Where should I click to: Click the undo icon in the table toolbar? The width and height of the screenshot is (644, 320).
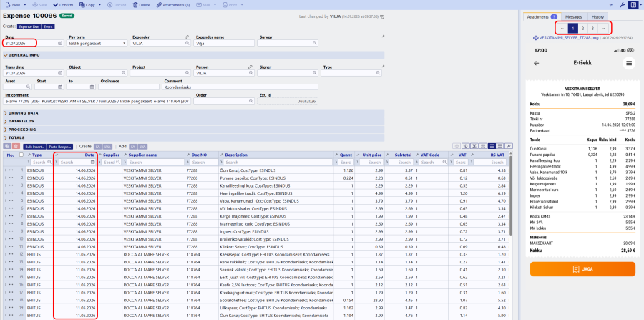point(465,146)
